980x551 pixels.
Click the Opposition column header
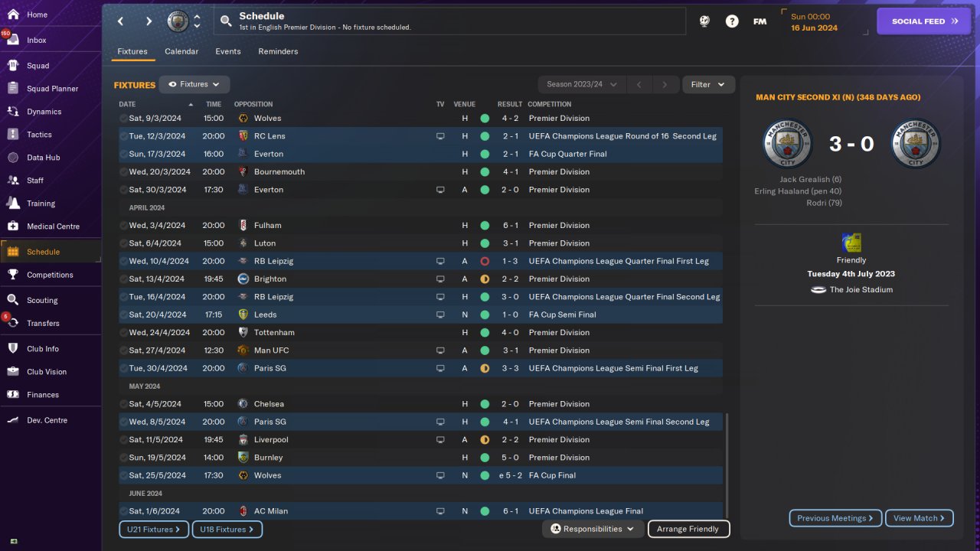(253, 104)
